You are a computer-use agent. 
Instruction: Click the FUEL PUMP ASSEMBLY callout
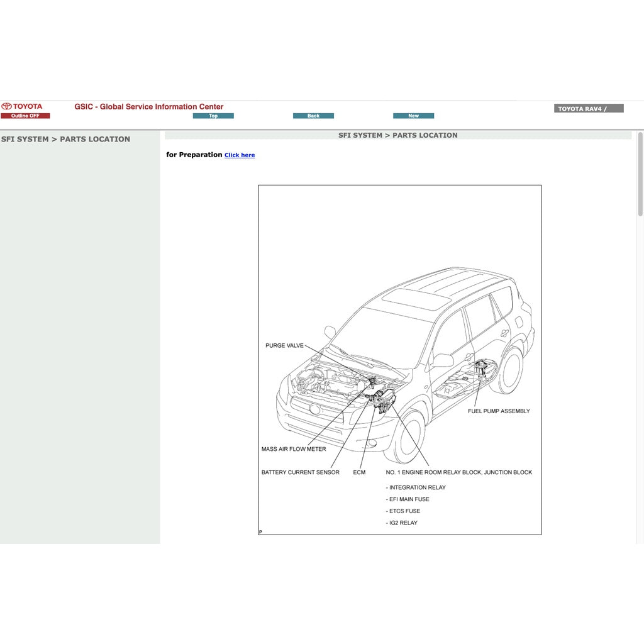[498, 411]
